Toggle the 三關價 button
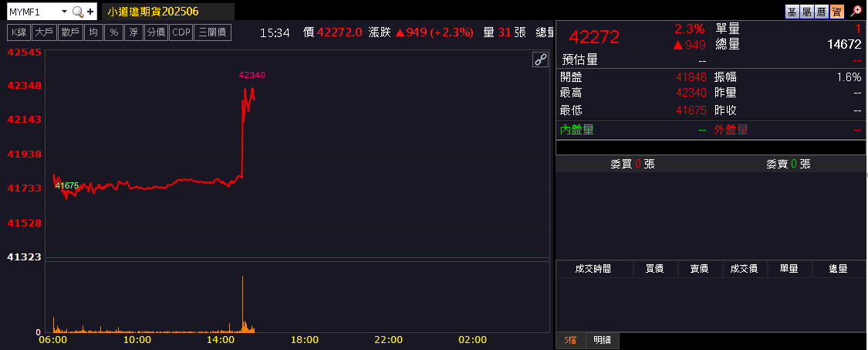 213,32
